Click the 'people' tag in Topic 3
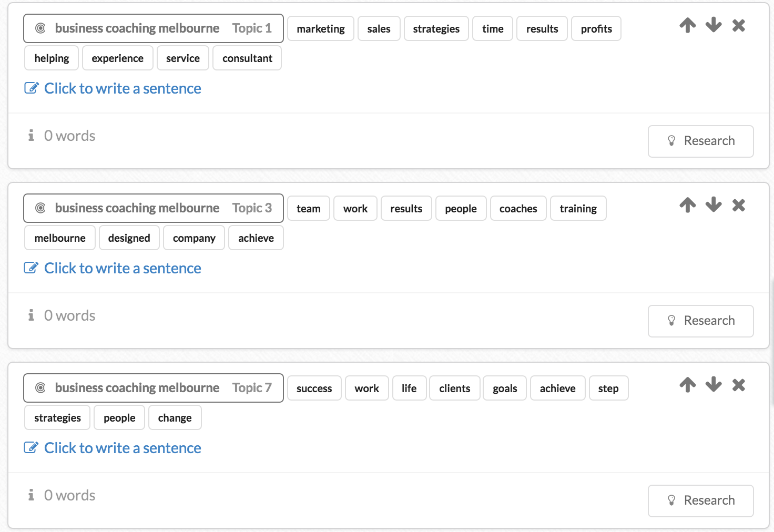The height and width of the screenshot is (532, 774). click(461, 208)
